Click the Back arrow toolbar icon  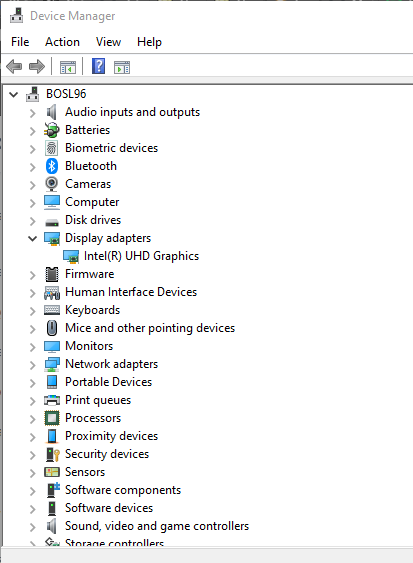[14, 67]
